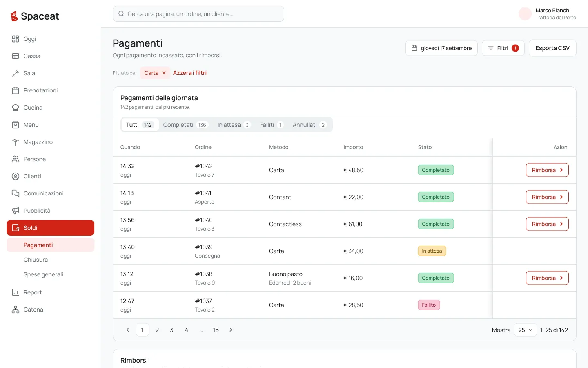Click the Report bar chart icon
The height and width of the screenshot is (368, 588).
click(16, 292)
